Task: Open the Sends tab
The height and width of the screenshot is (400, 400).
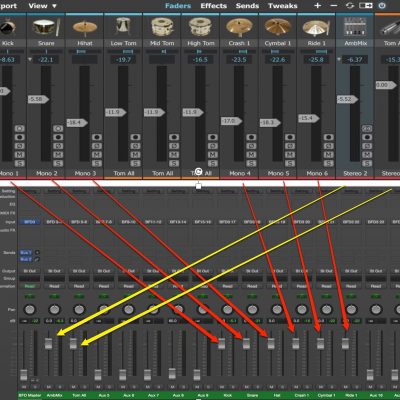Action: click(x=247, y=6)
